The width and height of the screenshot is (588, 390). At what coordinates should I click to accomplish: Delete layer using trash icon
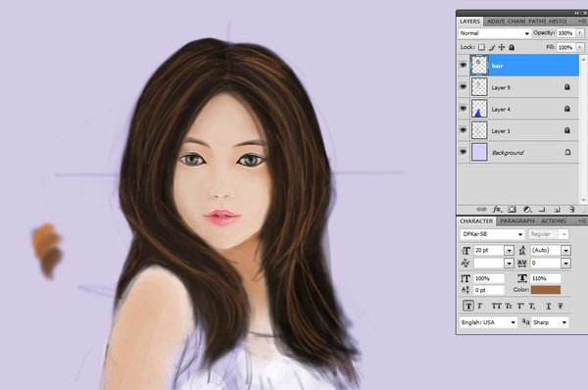click(x=571, y=210)
